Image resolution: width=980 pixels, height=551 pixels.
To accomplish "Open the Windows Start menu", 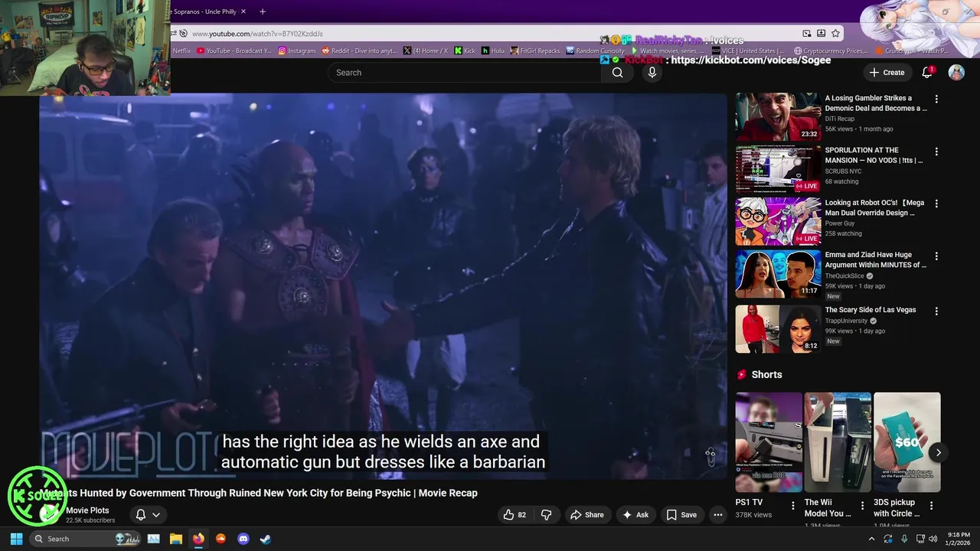I will click(16, 539).
